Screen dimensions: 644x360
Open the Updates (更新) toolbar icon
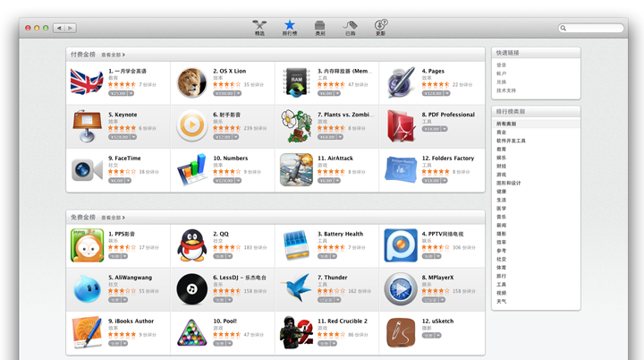(x=380, y=28)
